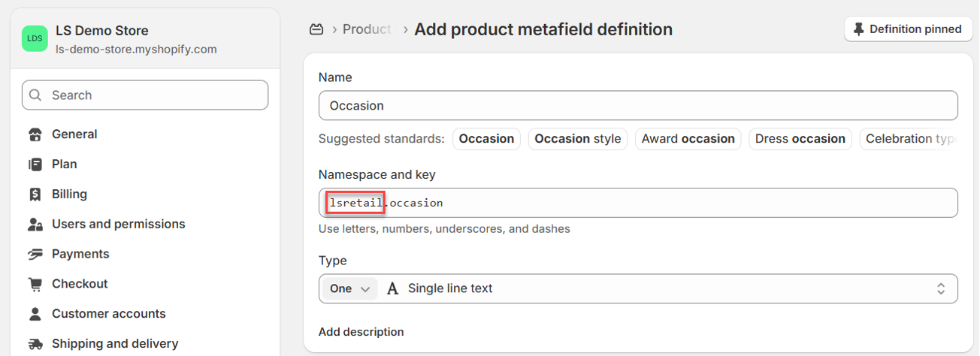Select the Occasion style suggested standard

(x=577, y=139)
